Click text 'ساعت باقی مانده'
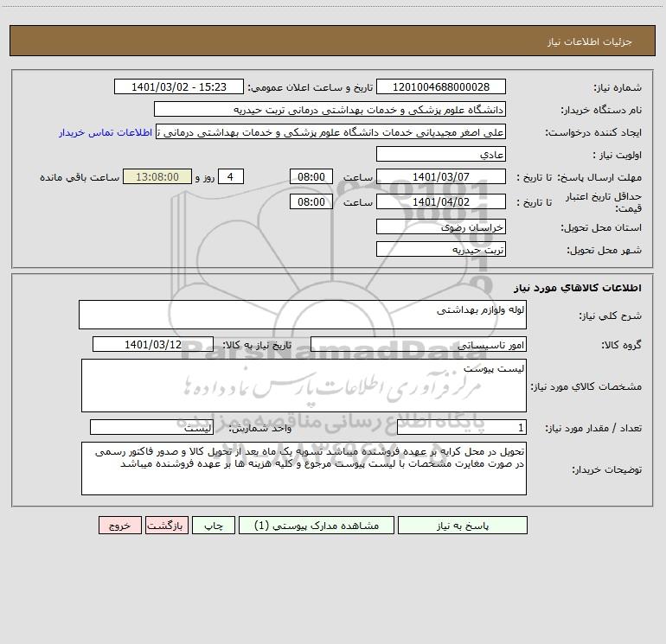 (80, 177)
